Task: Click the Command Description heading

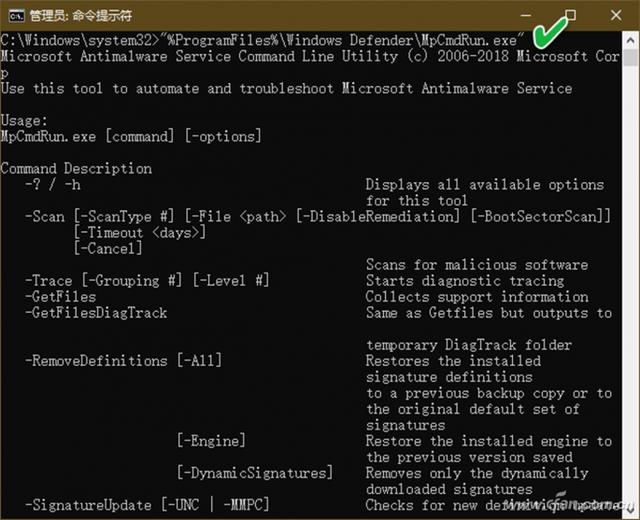Action: 76,169
